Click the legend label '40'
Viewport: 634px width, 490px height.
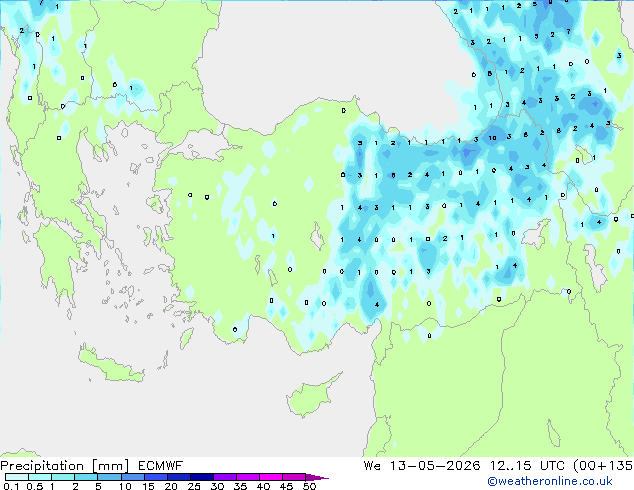point(263,486)
